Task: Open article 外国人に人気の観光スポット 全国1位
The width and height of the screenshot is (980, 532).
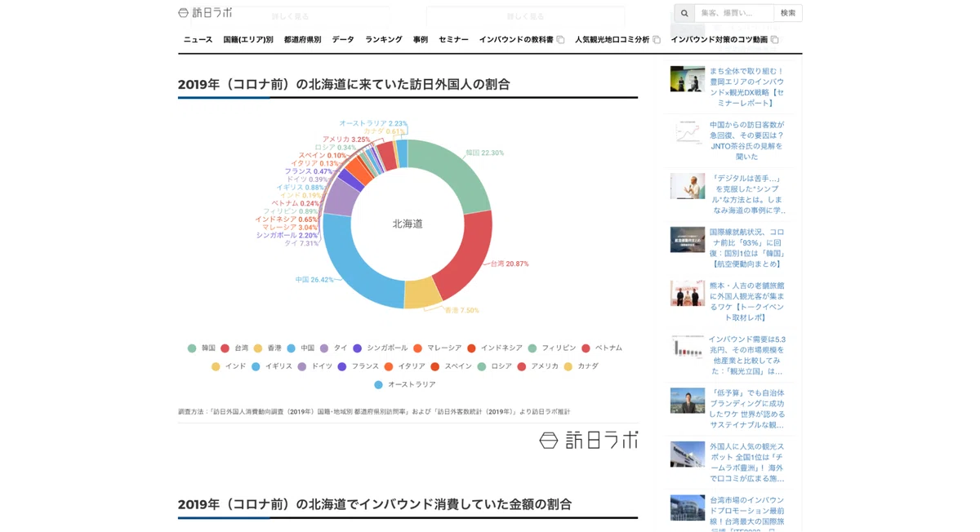Action: tap(746, 463)
